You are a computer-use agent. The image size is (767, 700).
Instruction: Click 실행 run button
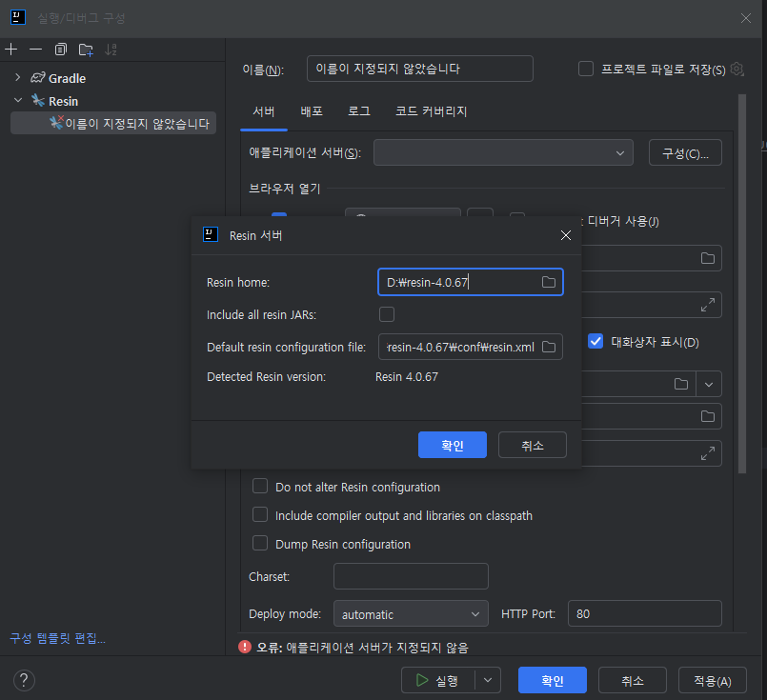tap(437, 680)
